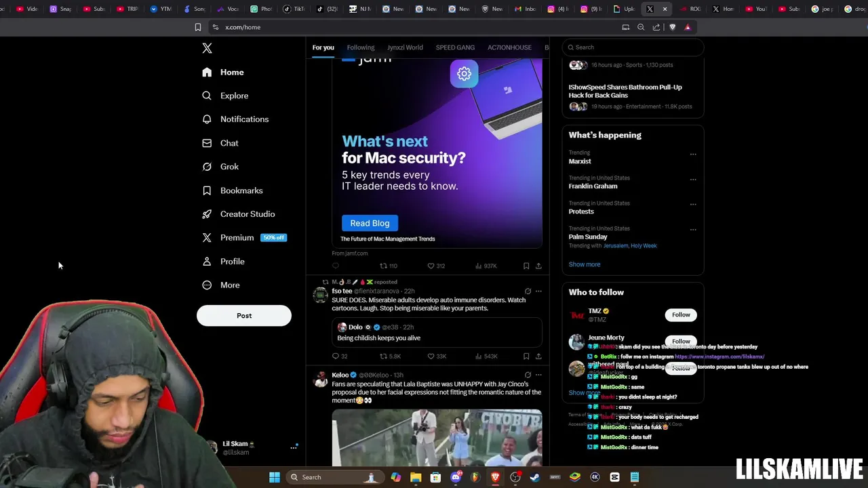Screen dimensions: 868x488
Task: Click the X search input field
Action: coord(633,47)
